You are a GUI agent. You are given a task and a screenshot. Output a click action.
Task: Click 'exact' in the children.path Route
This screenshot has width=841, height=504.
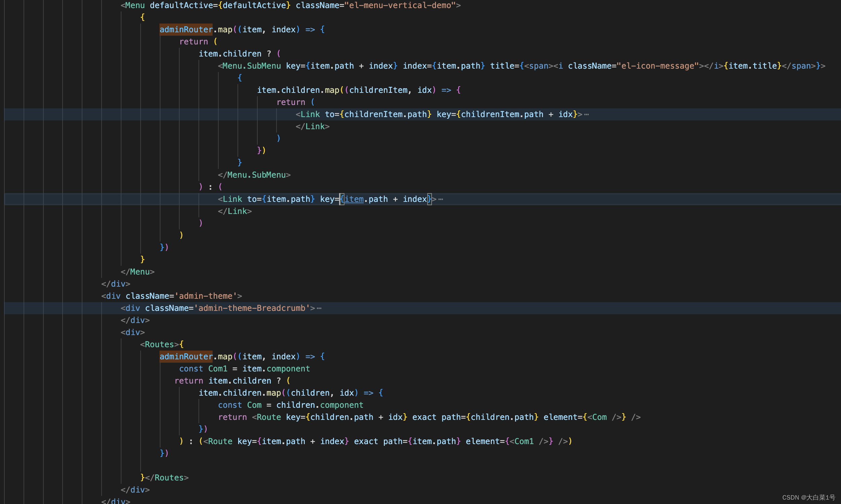tap(424, 418)
